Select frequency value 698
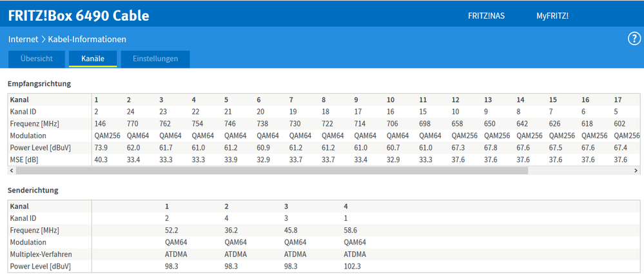 pos(425,123)
